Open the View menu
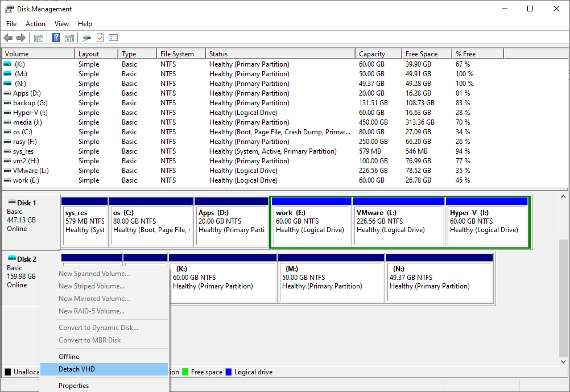570x392 pixels. coord(61,24)
